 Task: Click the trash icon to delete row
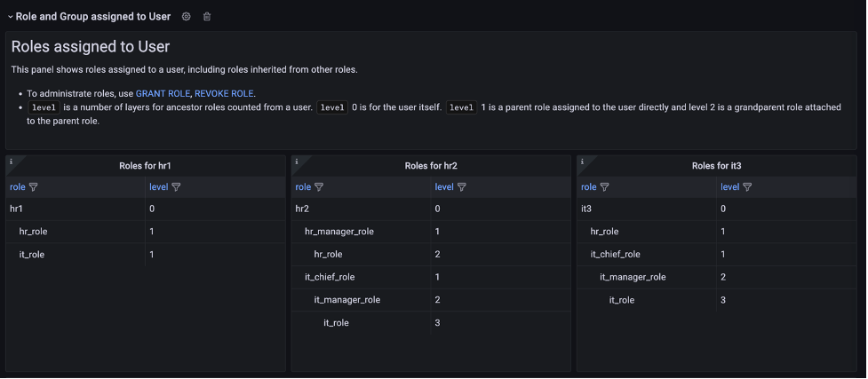click(207, 17)
